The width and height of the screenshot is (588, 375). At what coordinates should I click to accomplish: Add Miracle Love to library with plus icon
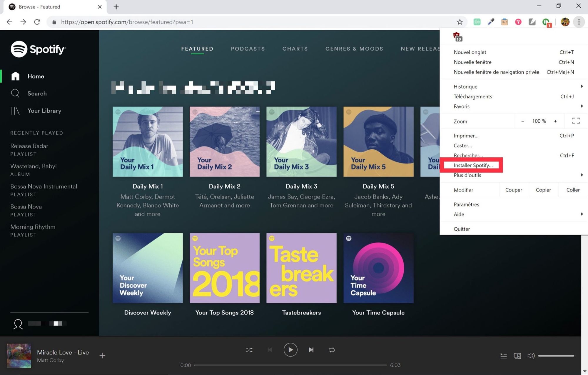coord(102,356)
